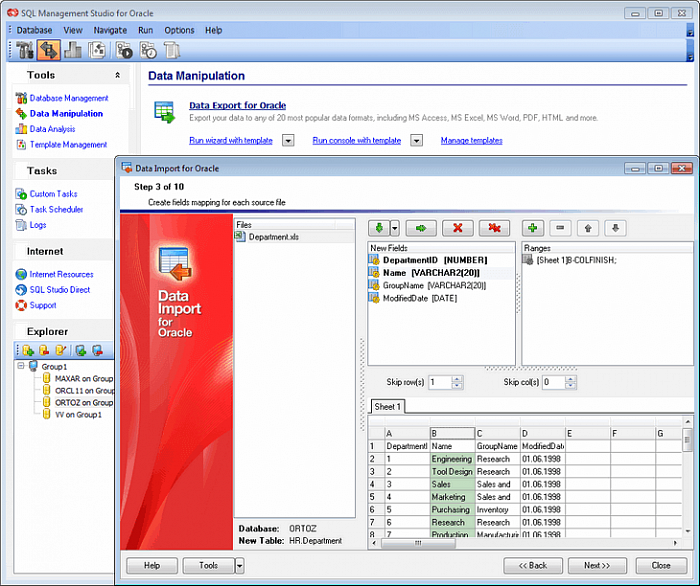The width and height of the screenshot is (700, 586).
Task: Increase Skip row(s) spinner value
Action: [x=457, y=379]
